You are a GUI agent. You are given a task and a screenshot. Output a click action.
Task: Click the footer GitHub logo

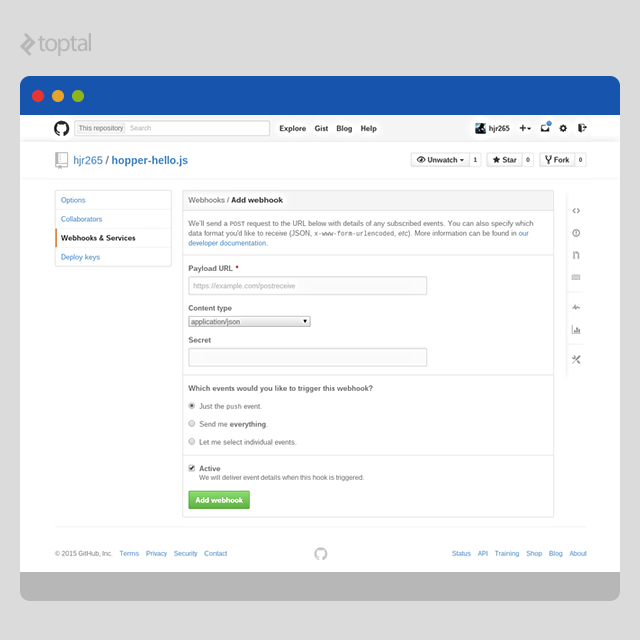click(321, 553)
